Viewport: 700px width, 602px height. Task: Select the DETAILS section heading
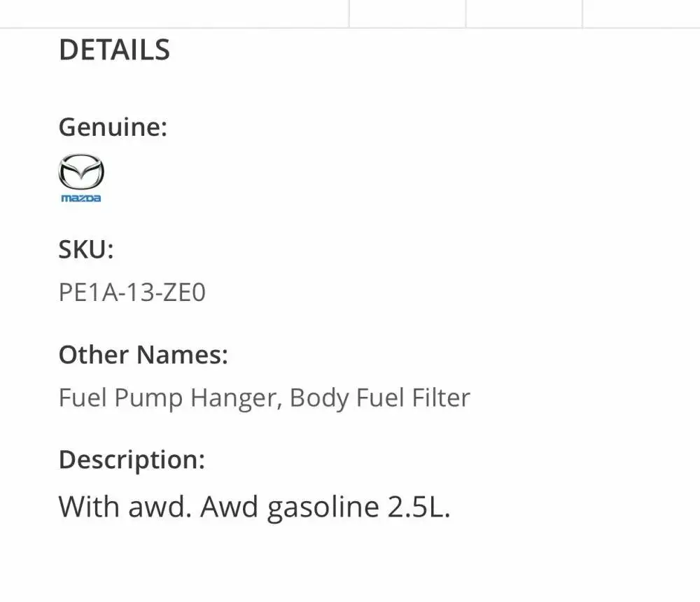114,50
